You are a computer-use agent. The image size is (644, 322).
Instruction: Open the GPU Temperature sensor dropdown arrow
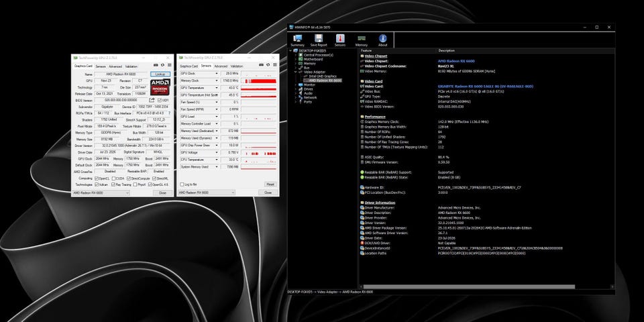coord(217,88)
